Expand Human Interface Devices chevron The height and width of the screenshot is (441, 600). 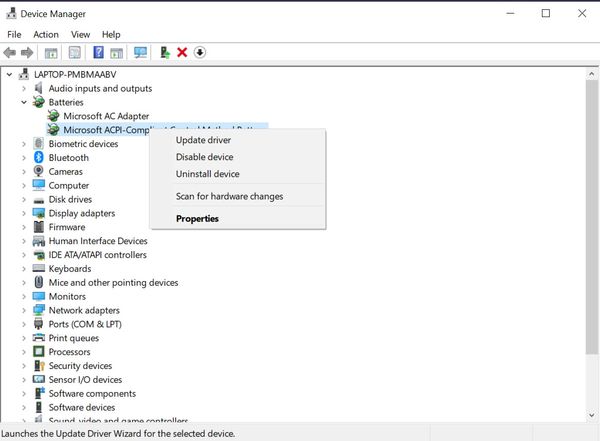coord(24,241)
